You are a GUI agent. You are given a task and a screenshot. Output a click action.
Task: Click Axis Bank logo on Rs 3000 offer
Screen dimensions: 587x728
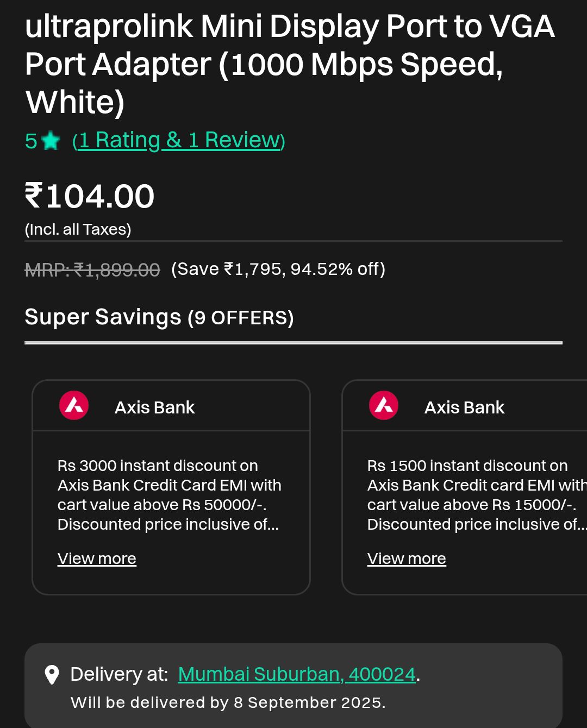(74, 405)
